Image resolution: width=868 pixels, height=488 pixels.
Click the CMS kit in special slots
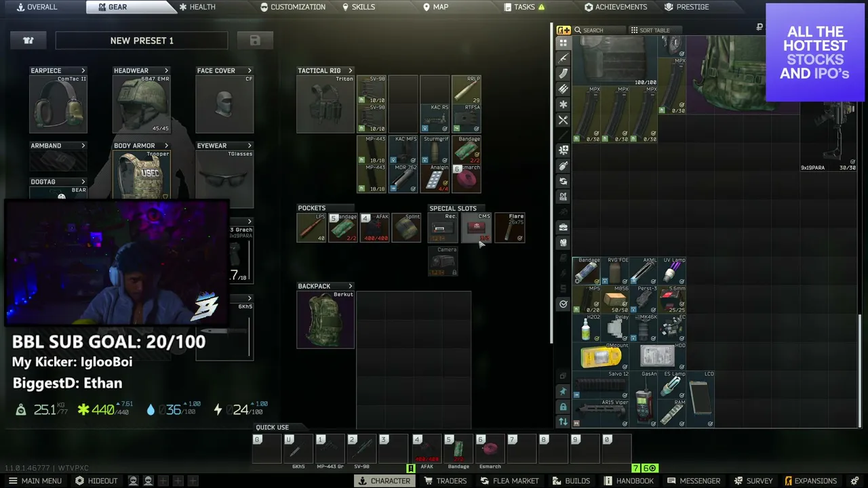point(477,228)
